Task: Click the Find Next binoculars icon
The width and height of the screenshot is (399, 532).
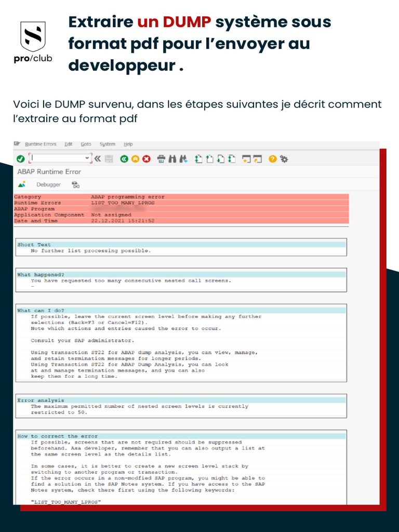Action: click(183, 159)
